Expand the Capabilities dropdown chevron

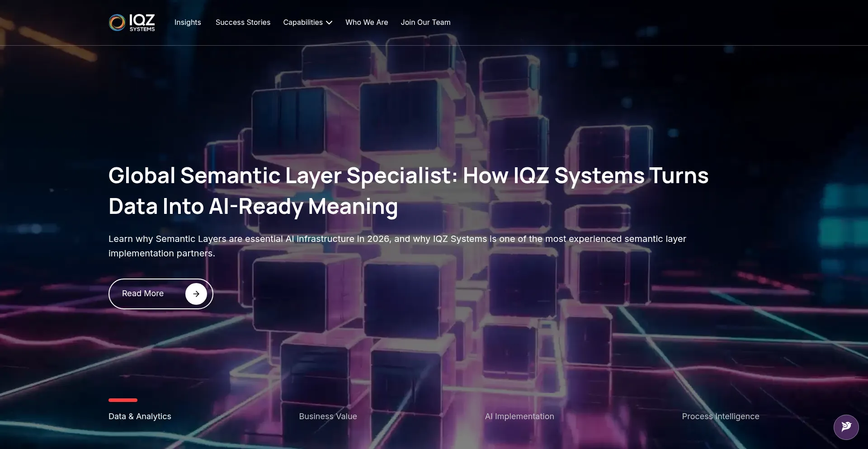pyautogui.click(x=329, y=23)
